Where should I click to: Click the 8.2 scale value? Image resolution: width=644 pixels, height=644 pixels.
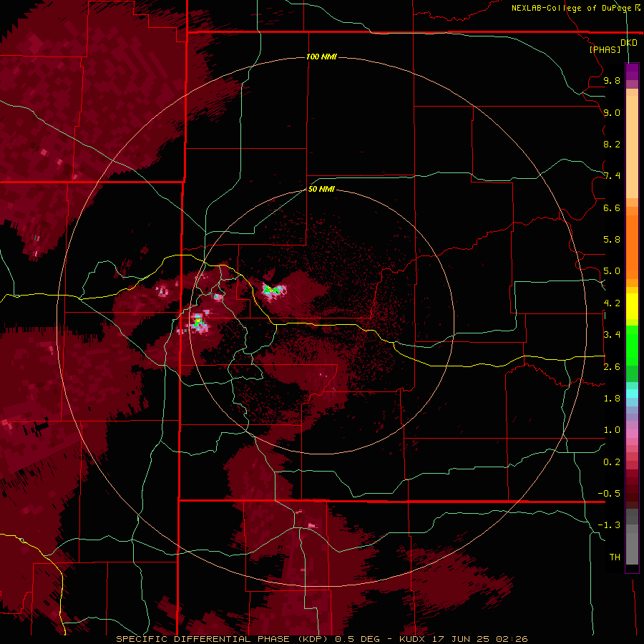[x=612, y=144]
